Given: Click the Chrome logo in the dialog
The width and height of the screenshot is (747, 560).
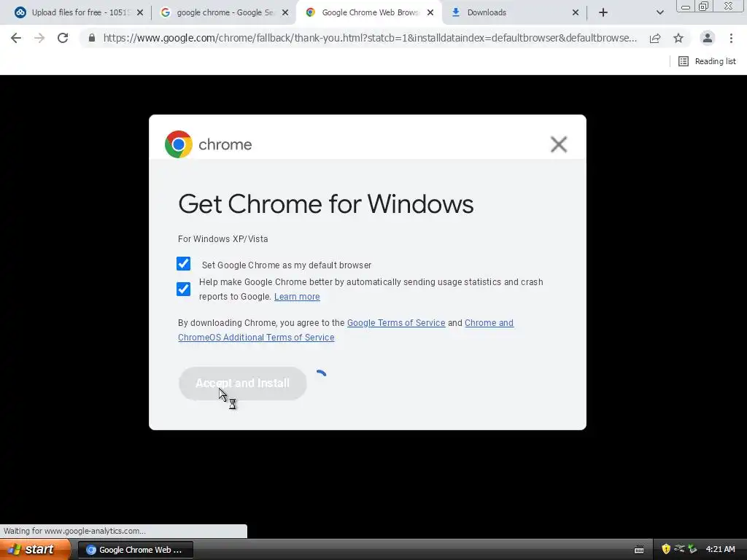Looking at the screenshot, I should click(179, 144).
